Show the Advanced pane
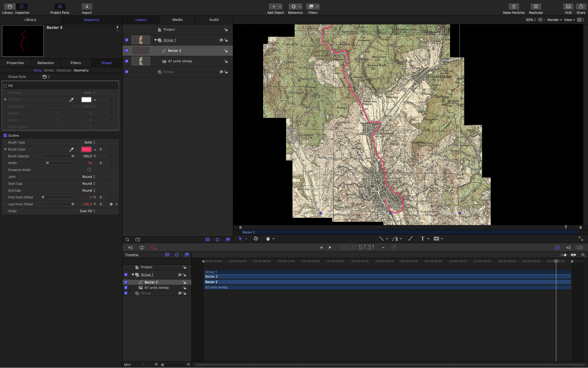 pos(64,71)
